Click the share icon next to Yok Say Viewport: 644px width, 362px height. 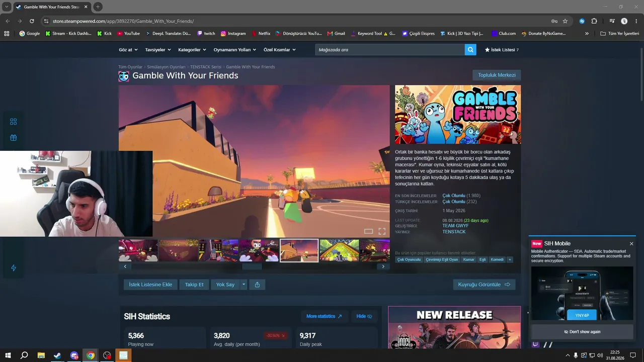pos(257,285)
